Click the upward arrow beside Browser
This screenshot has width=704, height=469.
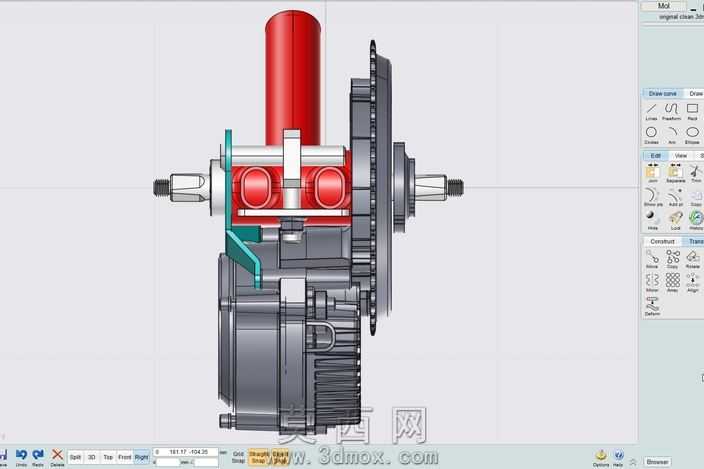[634, 461]
